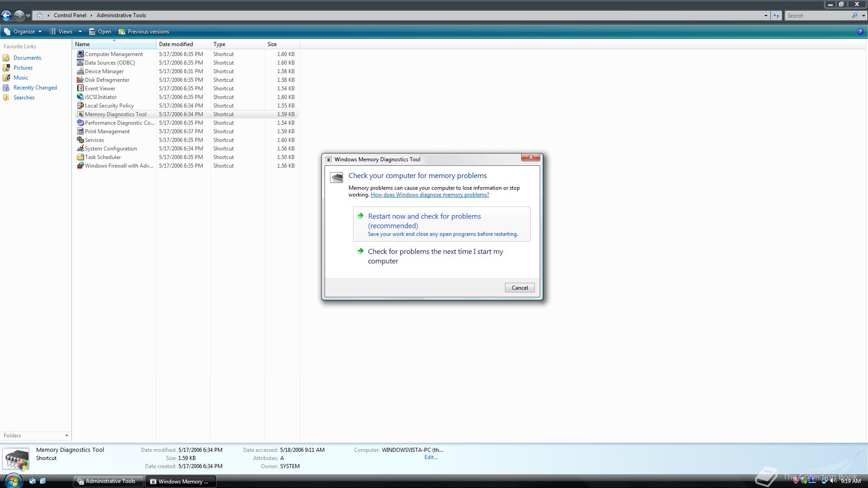The height and width of the screenshot is (488, 868).
Task: Click the Control Panel breadcrumb segment
Action: [x=70, y=15]
